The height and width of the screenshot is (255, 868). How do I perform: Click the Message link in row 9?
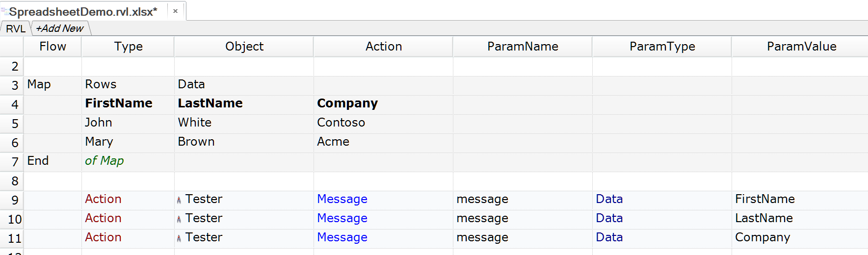[342, 199]
